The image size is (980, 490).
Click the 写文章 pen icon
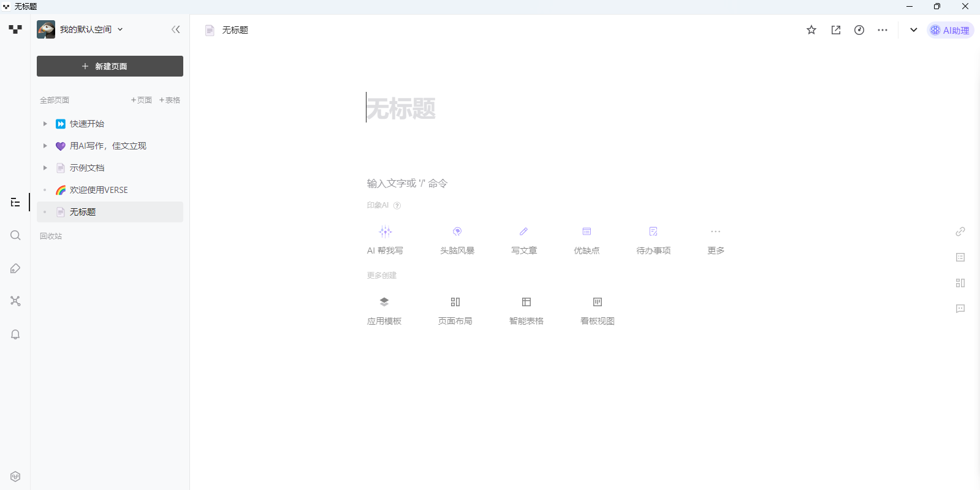pyautogui.click(x=524, y=232)
